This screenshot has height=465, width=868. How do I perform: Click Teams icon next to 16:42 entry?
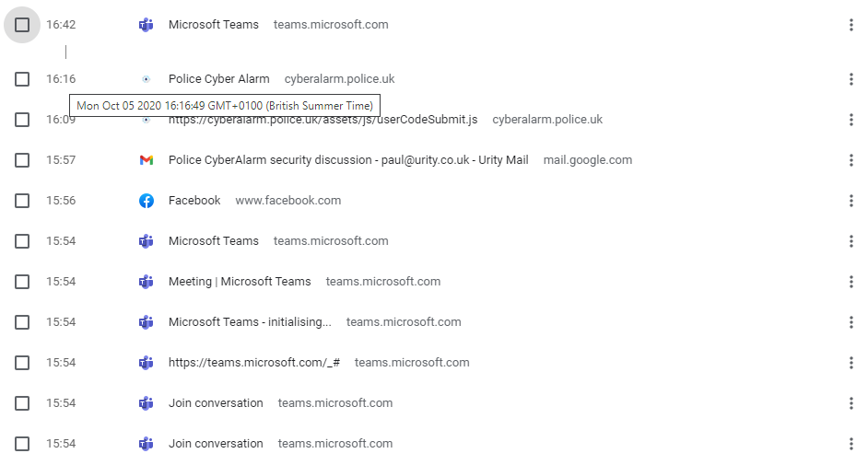[146, 25]
